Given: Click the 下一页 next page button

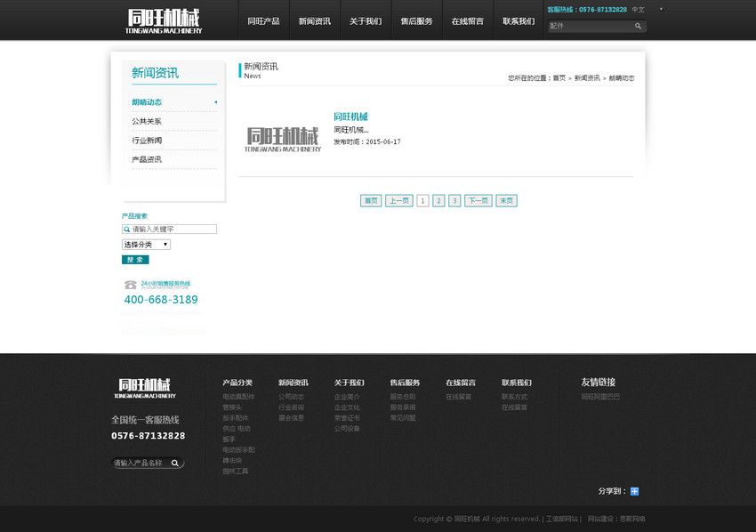Looking at the screenshot, I should tap(478, 201).
